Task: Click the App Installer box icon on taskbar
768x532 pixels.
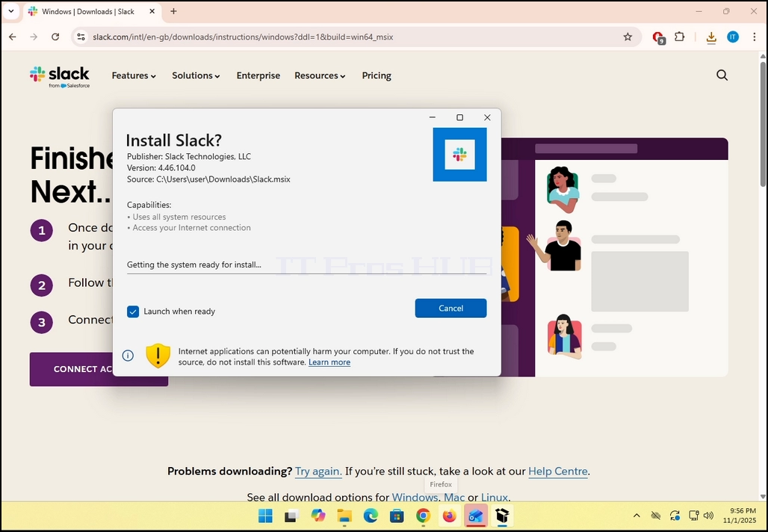Action: click(502, 516)
